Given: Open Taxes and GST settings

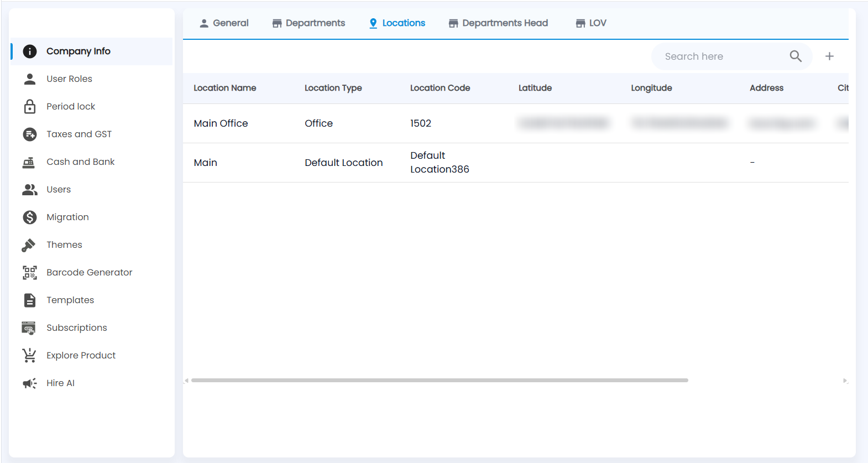Looking at the screenshot, I should coord(92,134).
